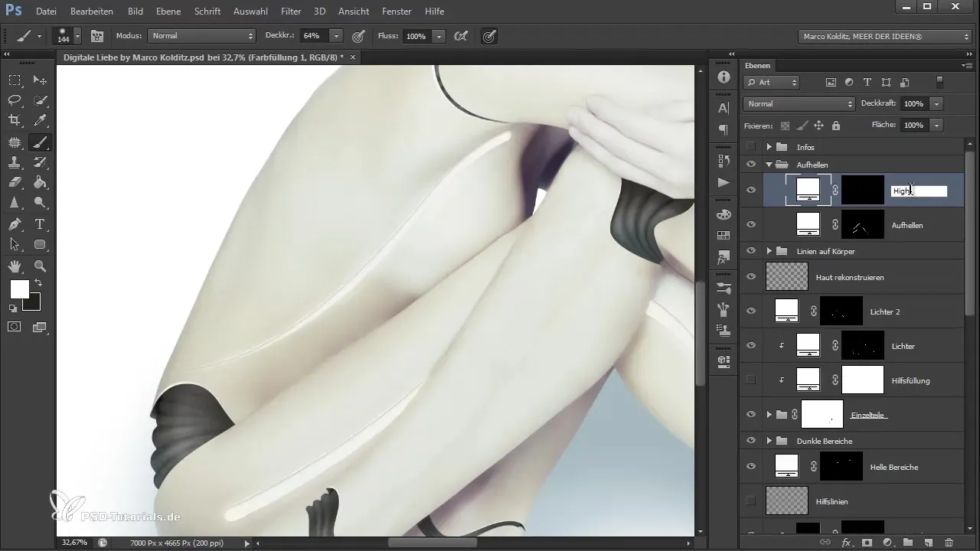Click the Deckkraft 100% layer opacity field
This screenshot has height=551, width=980.
[x=913, y=103]
